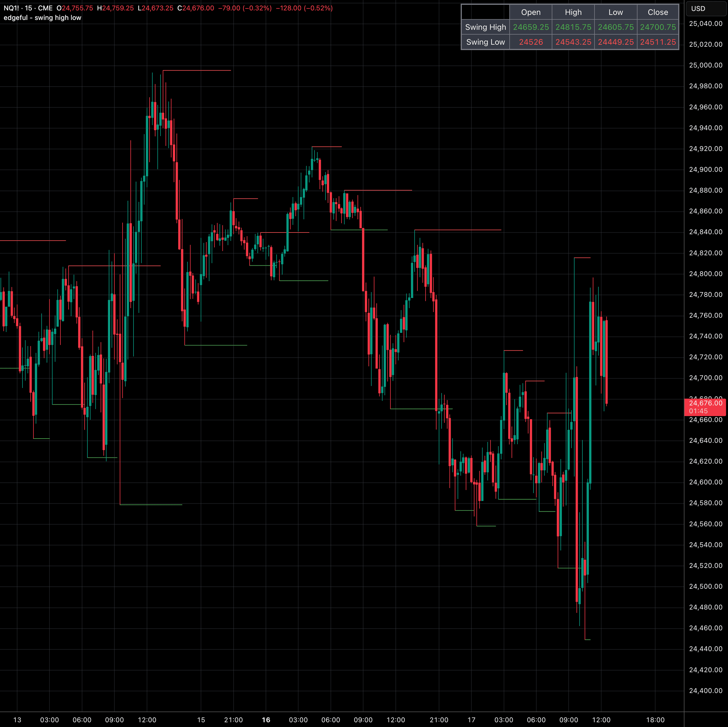Change the timeframe by clicking 15
The width and height of the screenshot is (728, 727).
click(28, 8)
